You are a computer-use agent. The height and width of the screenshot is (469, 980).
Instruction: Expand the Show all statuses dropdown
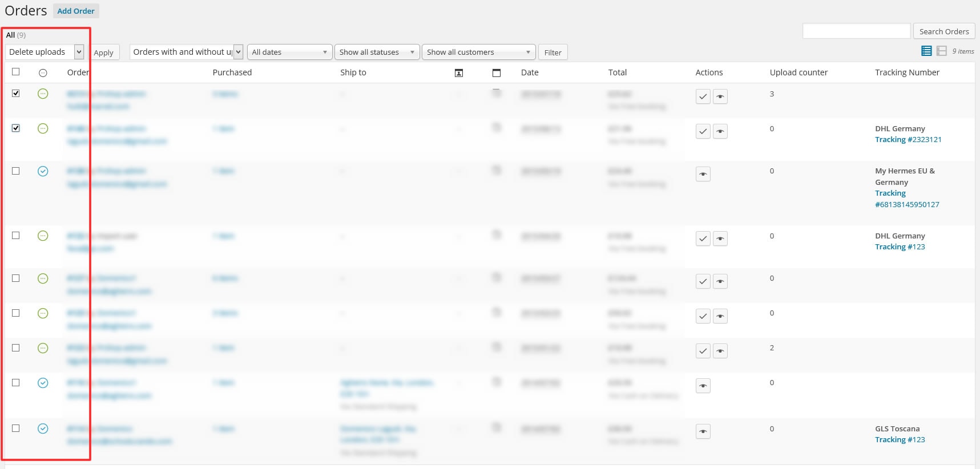coord(377,52)
